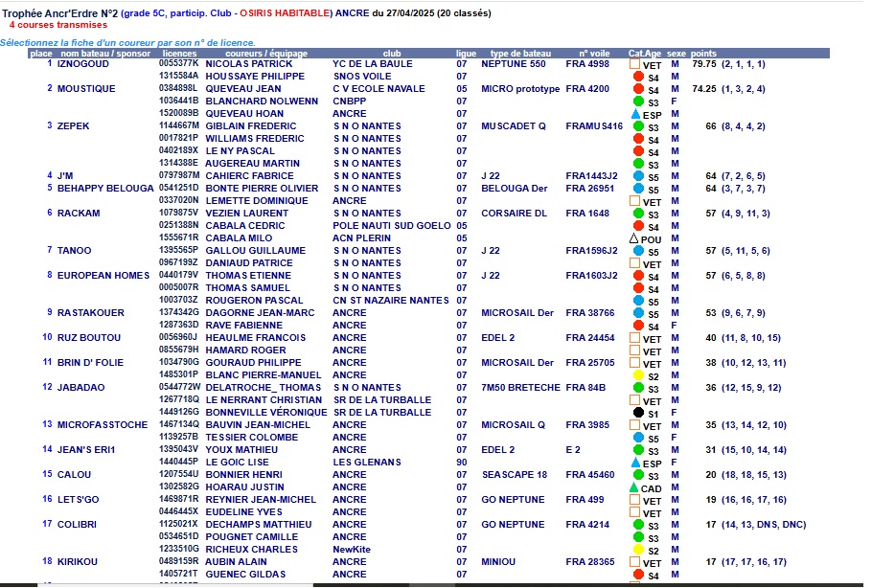Image resolution: width=872 pixels, height=588 pixels.
Task: Click the boat name MICROFASSTOCHE
Action: tap(103, 424)
